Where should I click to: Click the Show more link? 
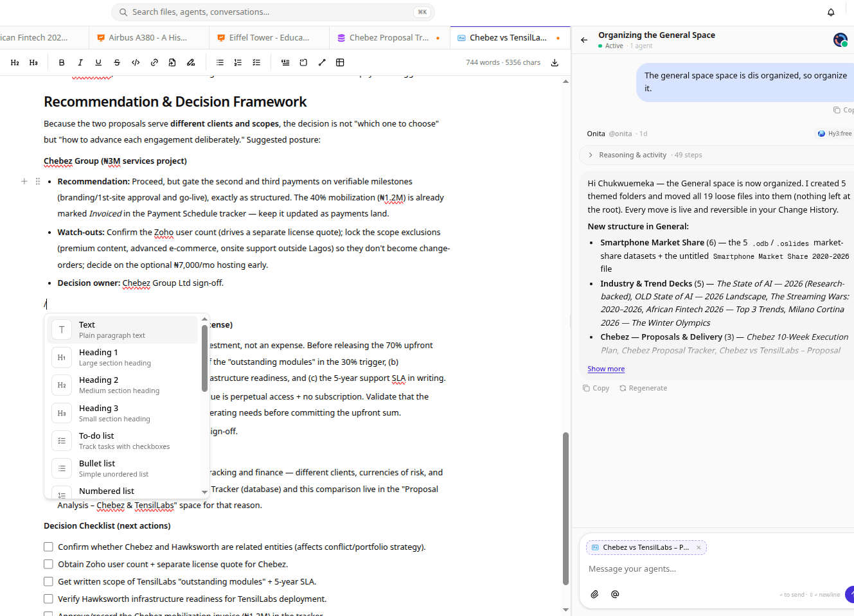point(606,369)
